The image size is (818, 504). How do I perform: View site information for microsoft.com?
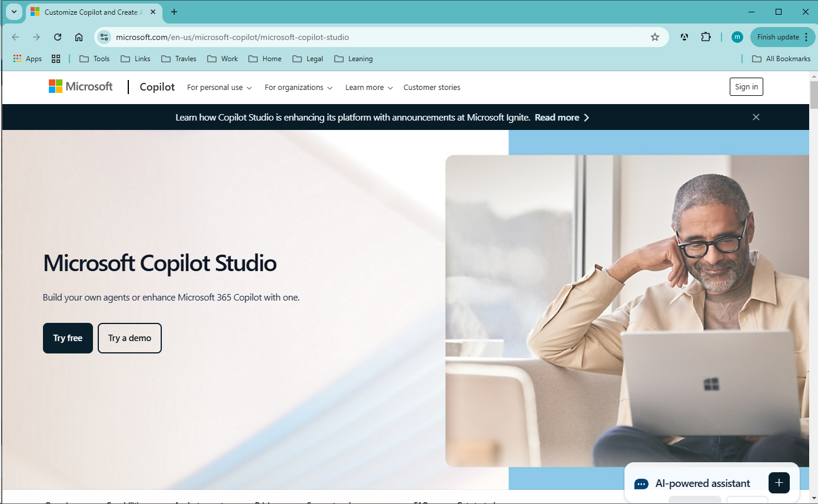[104, 37]
